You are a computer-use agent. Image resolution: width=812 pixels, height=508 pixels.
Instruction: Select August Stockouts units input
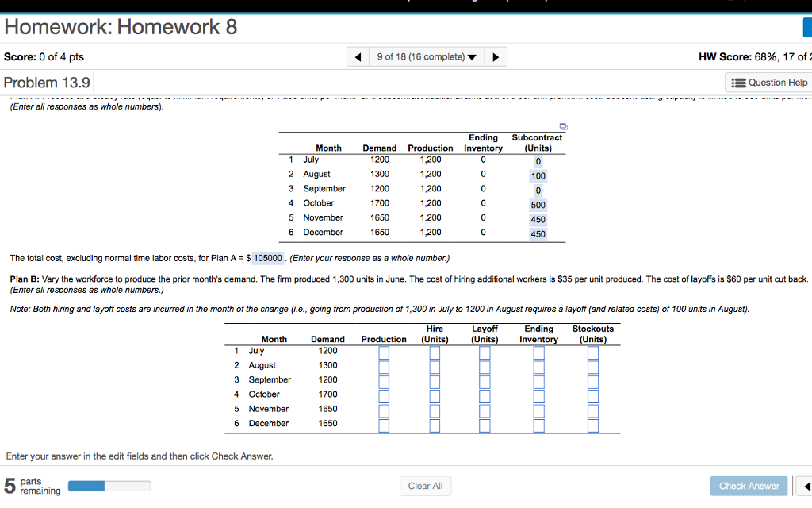(x=593, y=367)
